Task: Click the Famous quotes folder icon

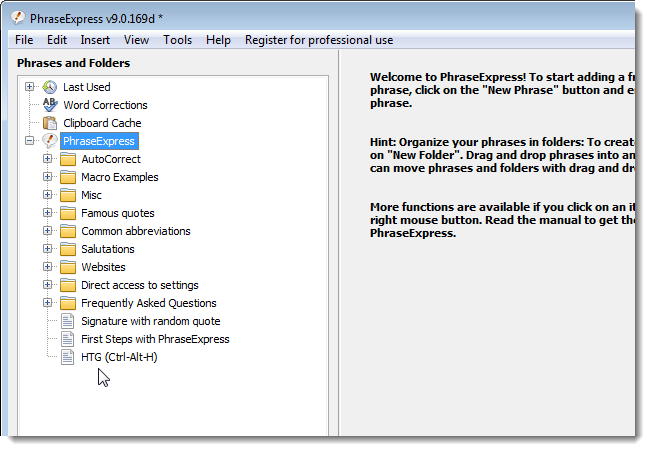Action: point(68,213)
